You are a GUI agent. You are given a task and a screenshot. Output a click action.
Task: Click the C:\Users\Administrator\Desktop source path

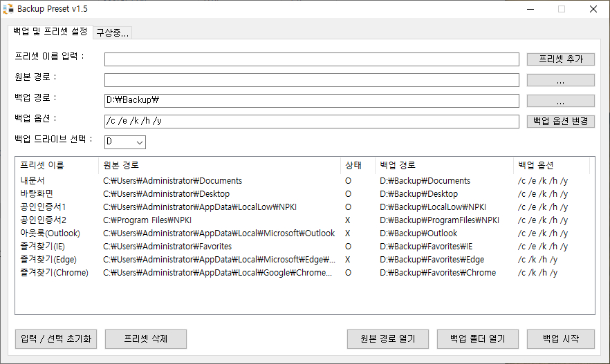(166, 194)
